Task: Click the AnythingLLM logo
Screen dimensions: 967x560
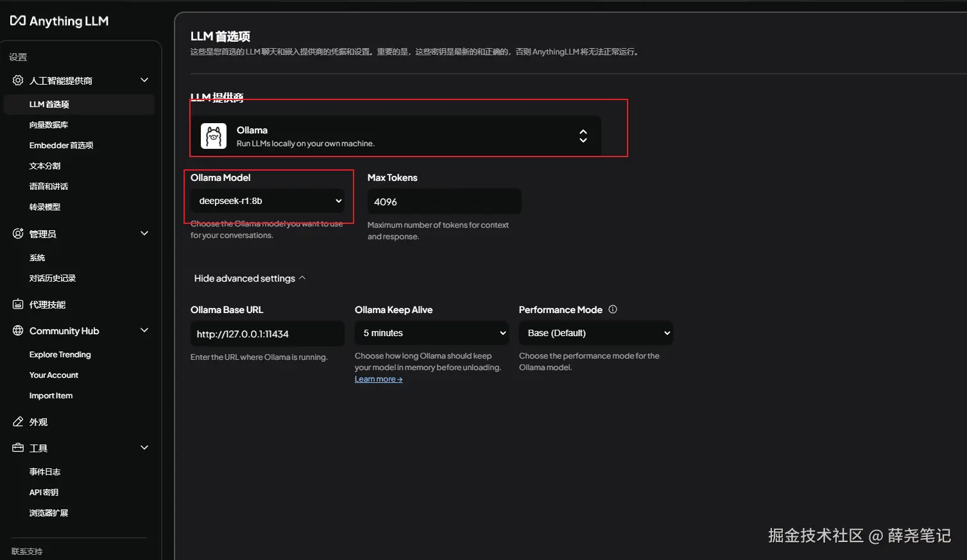Action: coord(59,21)
